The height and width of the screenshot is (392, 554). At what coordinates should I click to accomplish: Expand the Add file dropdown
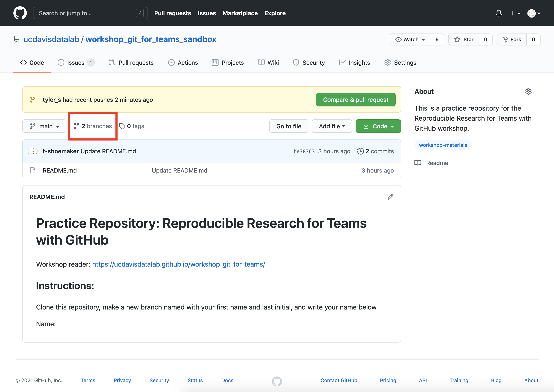332,126
